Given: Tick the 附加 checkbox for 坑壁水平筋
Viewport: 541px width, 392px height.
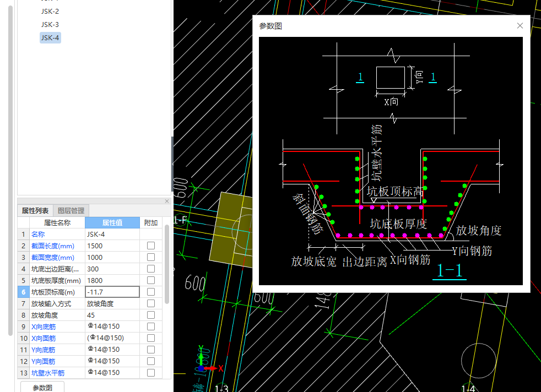Looking at the screenshot, I should (x=151, y=373).
